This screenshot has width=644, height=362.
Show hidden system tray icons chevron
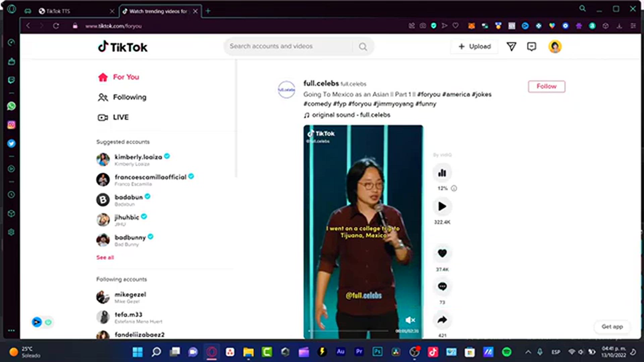pos(528,352)
